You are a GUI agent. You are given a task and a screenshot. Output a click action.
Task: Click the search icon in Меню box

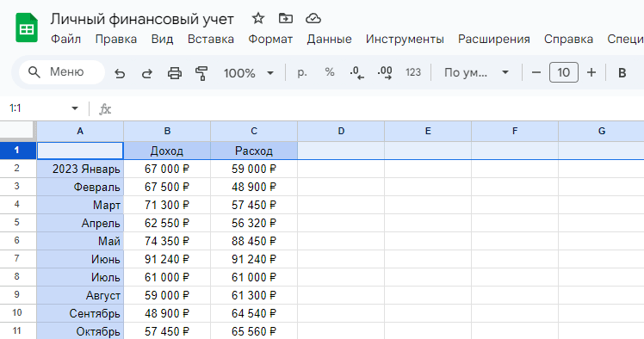point(34,72)
